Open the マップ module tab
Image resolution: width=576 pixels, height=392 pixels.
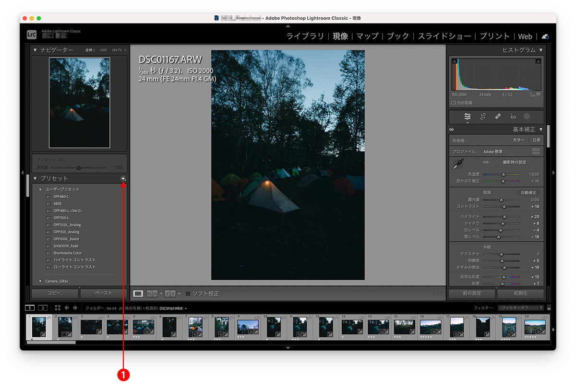click(367, 36)
